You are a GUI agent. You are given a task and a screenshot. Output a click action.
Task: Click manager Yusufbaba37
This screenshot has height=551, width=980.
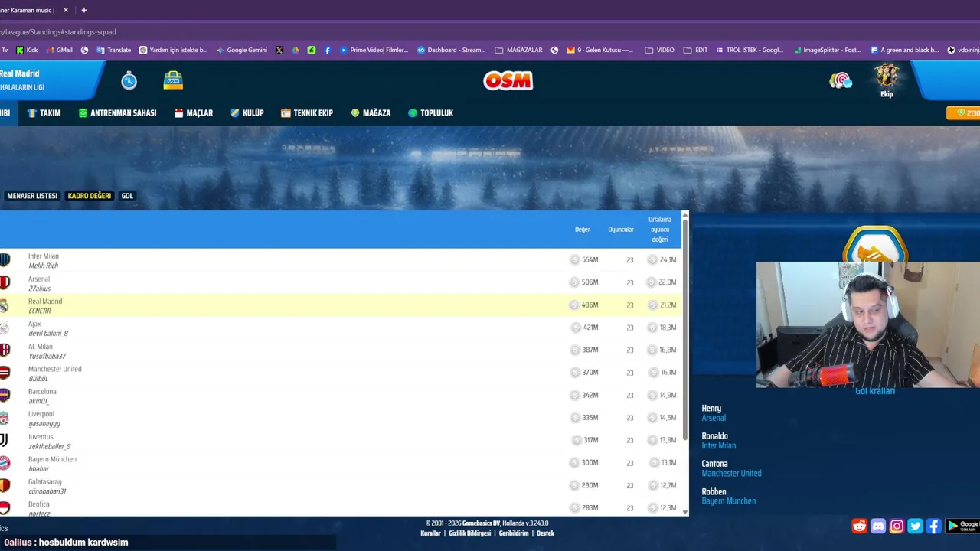[x=47, y=356]
